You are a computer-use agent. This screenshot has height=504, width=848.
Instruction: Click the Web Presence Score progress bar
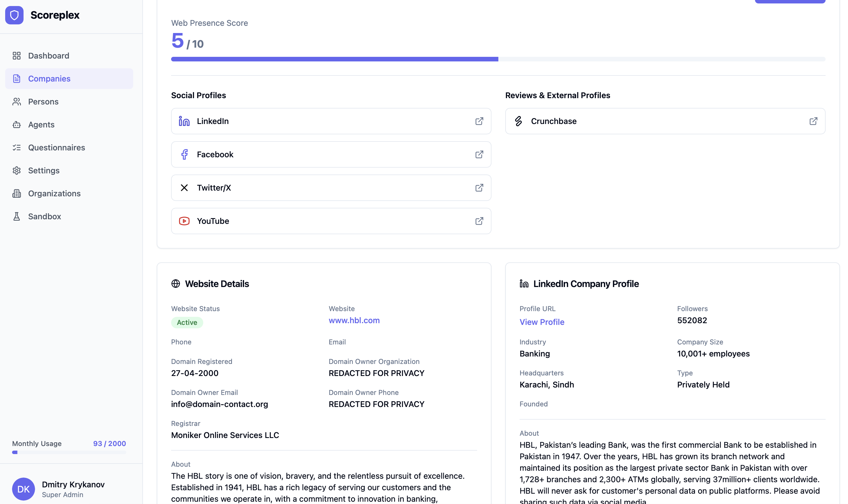(x=498, y=59)
